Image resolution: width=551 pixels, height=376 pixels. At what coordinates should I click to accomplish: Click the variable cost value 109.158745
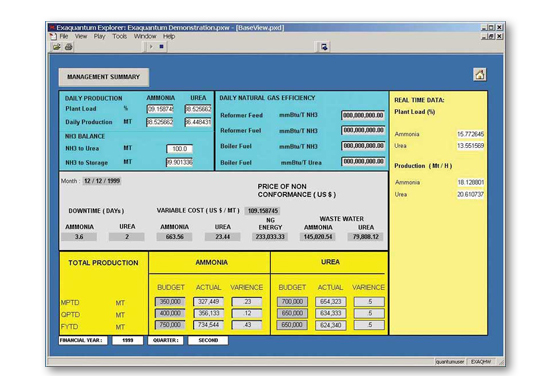pyautogui.click(x=262, y=211)
